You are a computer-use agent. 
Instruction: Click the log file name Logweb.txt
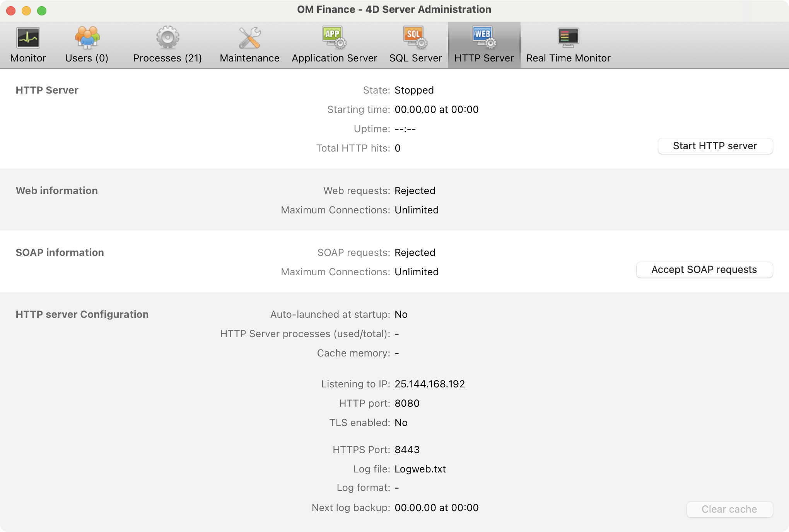tap(420, 469)
